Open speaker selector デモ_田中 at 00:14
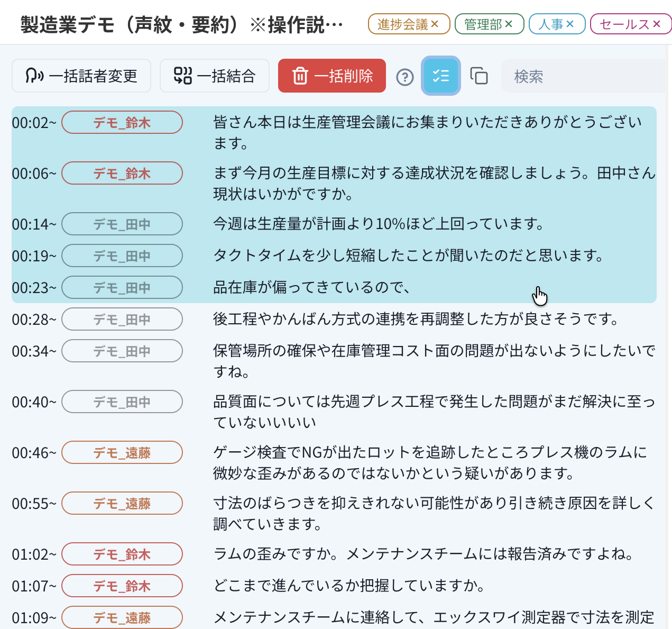672x629 pixels. tap(122, 224)
